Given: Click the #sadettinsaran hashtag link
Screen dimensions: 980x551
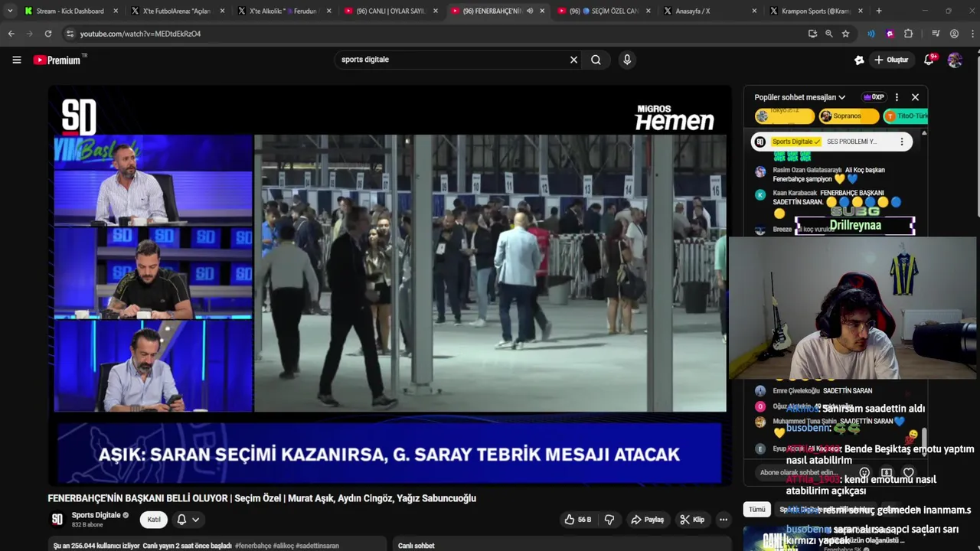Looking at the screenshot, I should coord(317,546).
